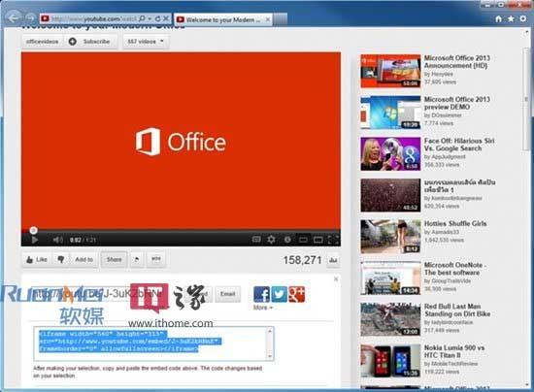Screen dimensions: 534x392
Task: Switch to large player size
Action: (318, 240)
